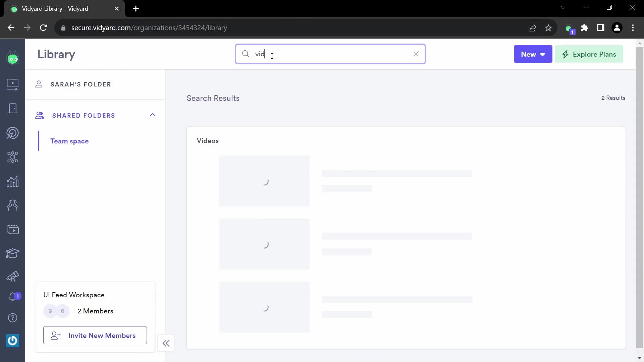644x362 pixels.
Task: Click the member avatar labeled 6
Action: click(x=62, y=311)
